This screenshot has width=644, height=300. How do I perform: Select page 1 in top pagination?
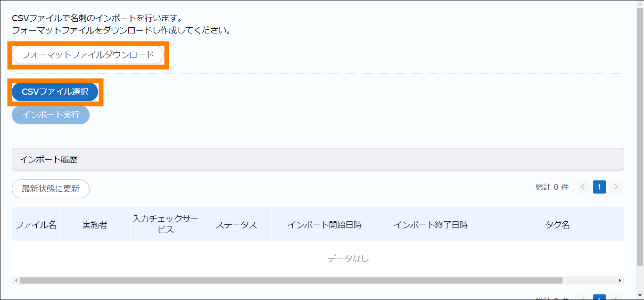(x=599, y=187)
